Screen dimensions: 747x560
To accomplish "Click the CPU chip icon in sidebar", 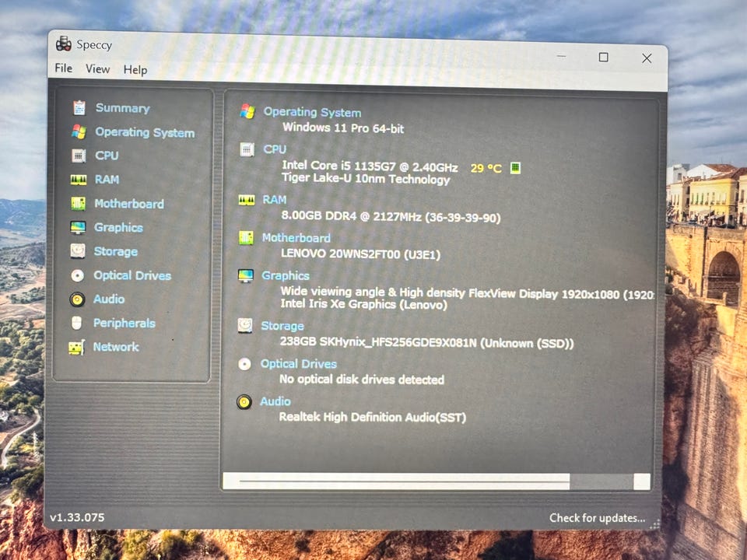I will tap(79, 156).
